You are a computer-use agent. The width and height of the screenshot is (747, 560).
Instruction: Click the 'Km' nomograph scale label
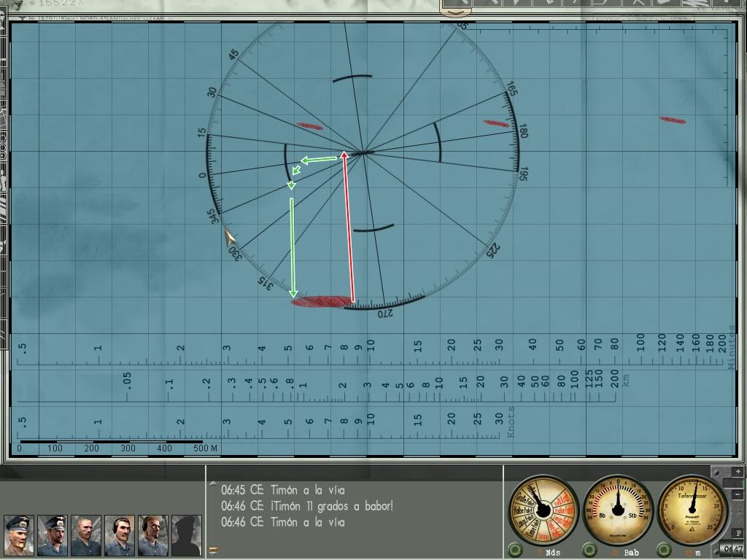pyautogui.click(x=626, y=380)
